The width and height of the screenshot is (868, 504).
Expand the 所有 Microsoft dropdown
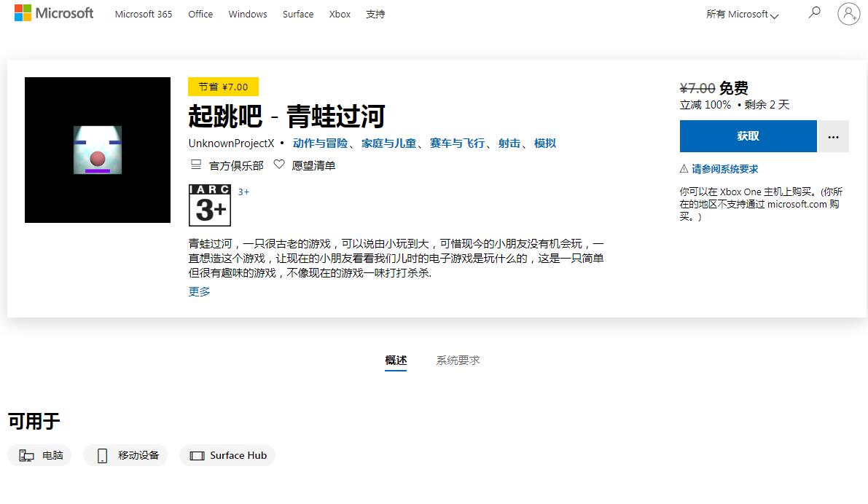click(743, 15)
